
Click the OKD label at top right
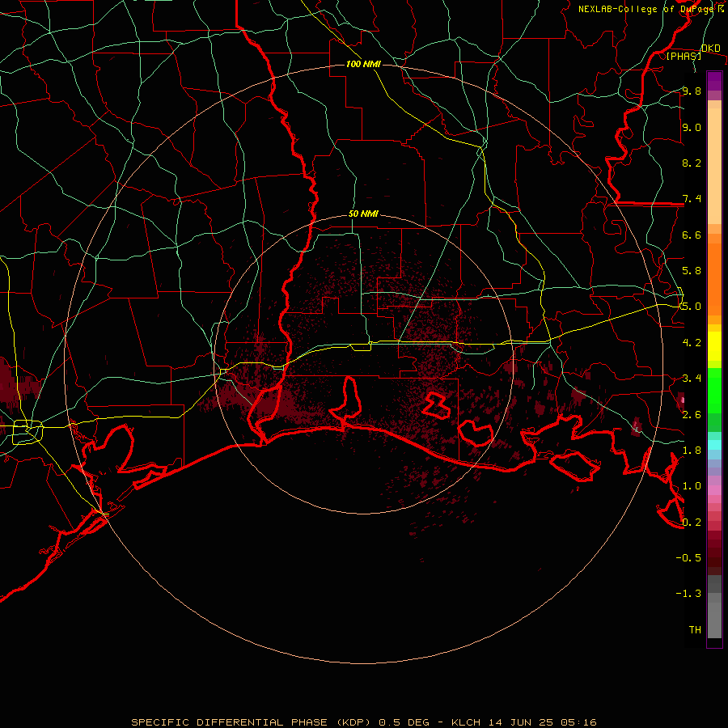tap(711, 49)
